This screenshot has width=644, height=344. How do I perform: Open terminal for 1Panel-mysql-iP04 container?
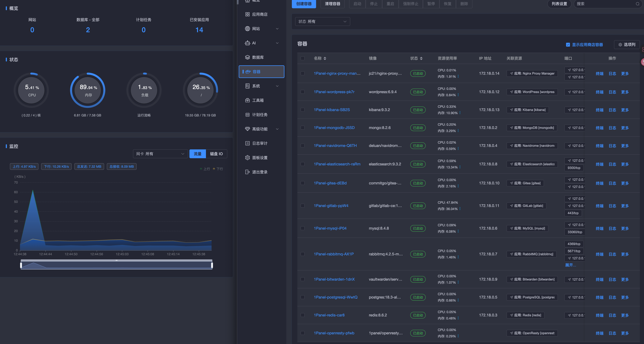[x=599, y=228]
